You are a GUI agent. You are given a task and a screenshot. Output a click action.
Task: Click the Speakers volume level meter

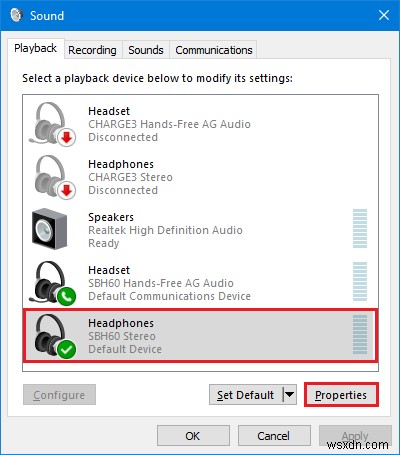point(360,229)
